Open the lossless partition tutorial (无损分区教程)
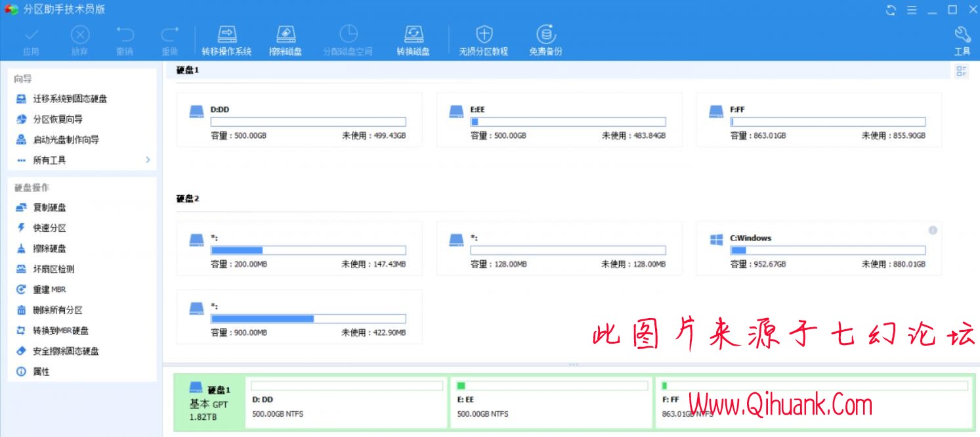980x437 pixels. point(484,41)
